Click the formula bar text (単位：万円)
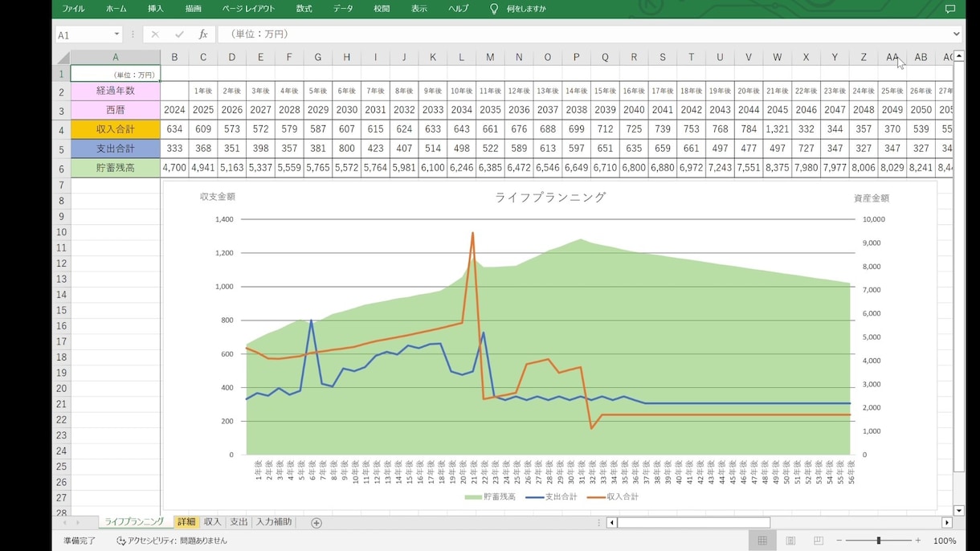 [x=259, y=35]
